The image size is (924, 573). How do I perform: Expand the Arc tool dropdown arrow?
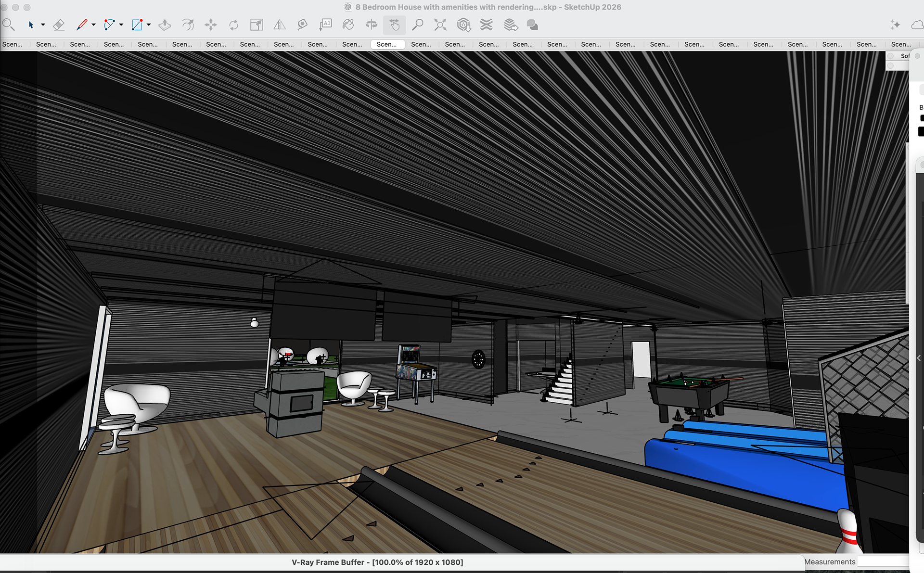121,25
